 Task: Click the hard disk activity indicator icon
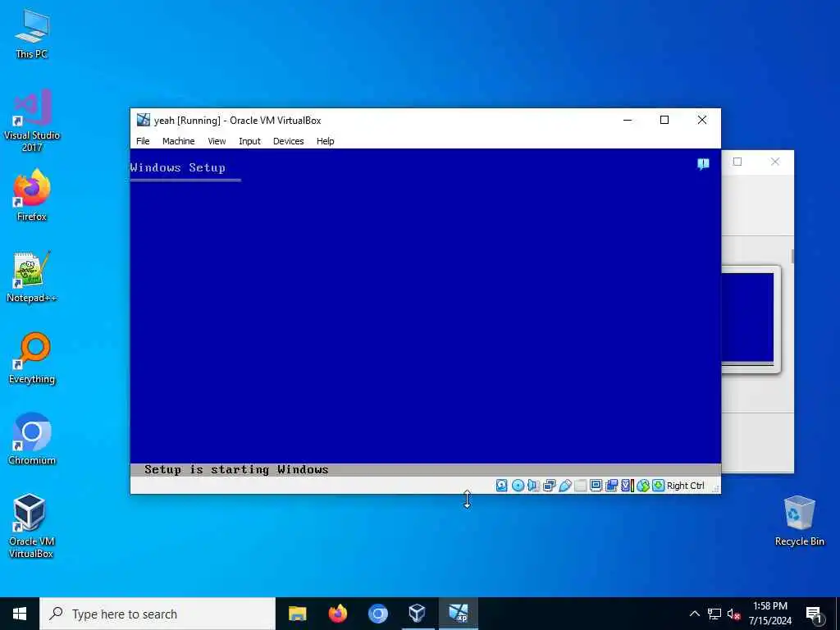(x=501, y=486)
